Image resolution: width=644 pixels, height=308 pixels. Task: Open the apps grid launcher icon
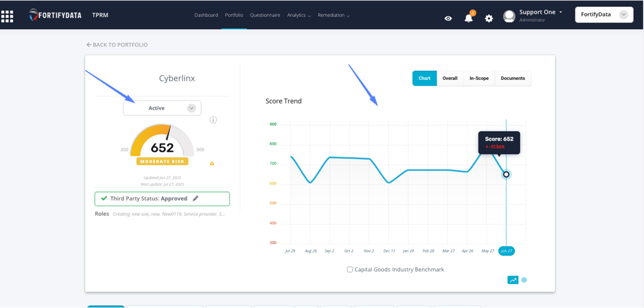pyautogui.click(x=7, y=16)
